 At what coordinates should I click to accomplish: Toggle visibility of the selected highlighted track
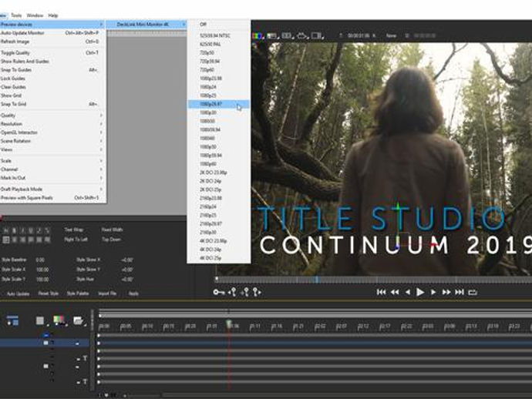(x=45, y=343)
